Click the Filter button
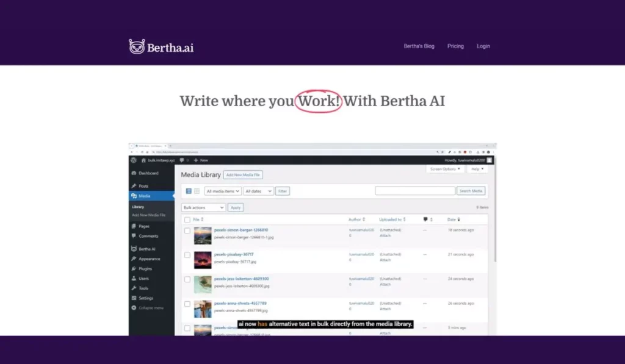The width and height of the screenshot is (625, 364). pyautogui.click(x=282, y=191)
